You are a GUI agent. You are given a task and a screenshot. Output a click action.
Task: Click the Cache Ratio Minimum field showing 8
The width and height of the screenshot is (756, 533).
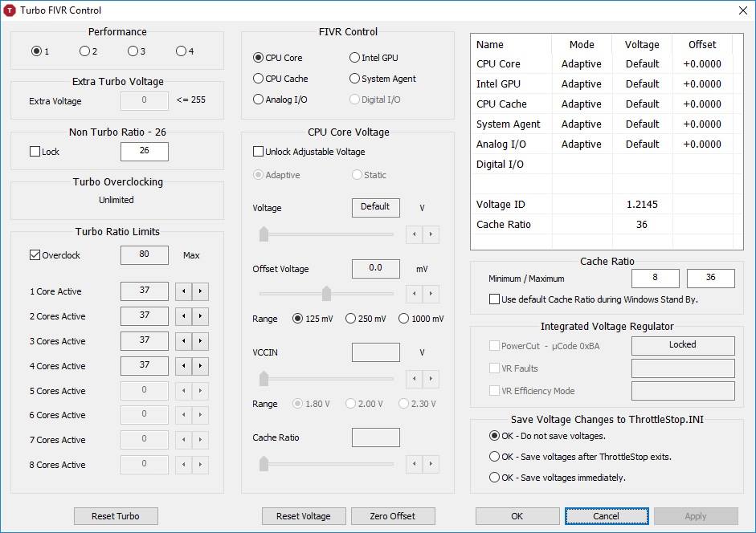656,278
